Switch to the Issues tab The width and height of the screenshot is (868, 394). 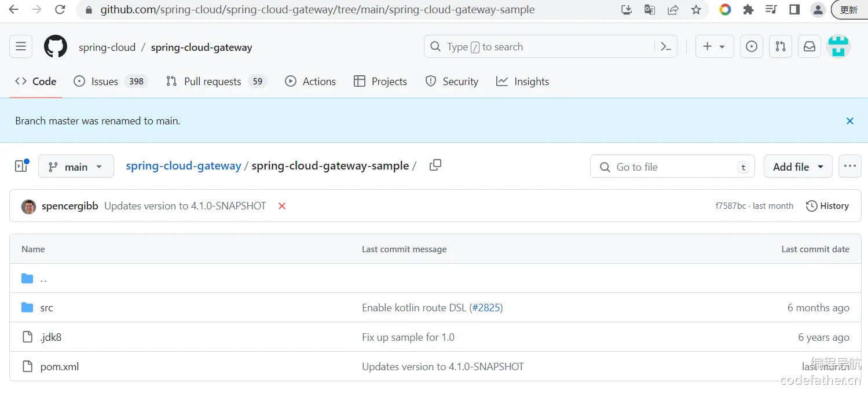tap(111, 82)
